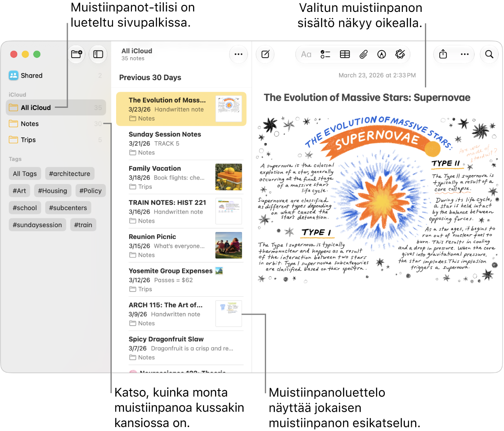Search notes with magnifier icon
The image size is (504, 431).
pyautogui.click(x=489, y=54)
